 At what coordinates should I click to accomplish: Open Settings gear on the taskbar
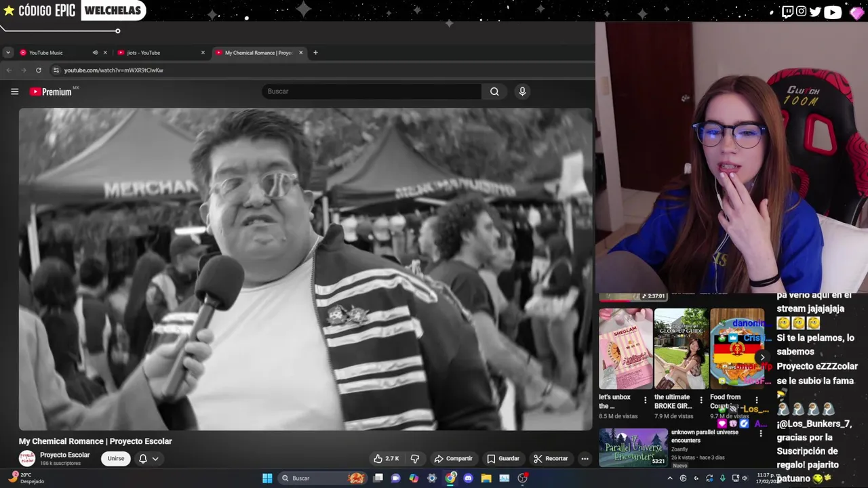(432, 478)
